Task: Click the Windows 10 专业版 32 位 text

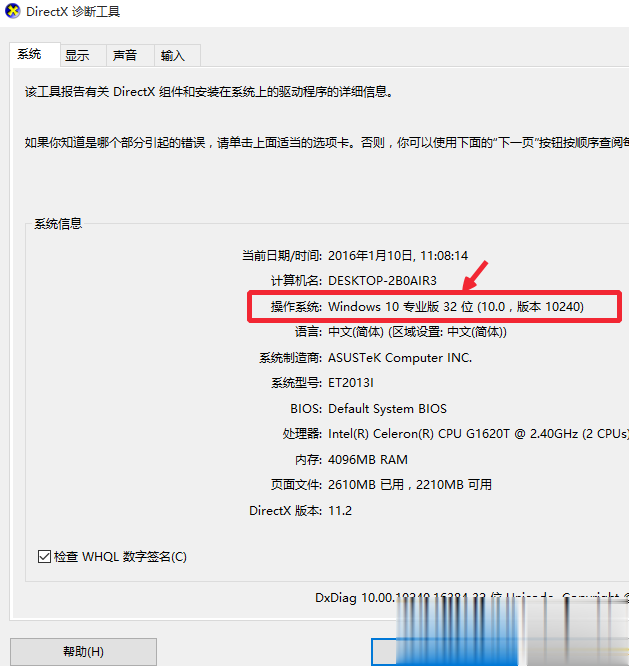Action: coord(401,307)
